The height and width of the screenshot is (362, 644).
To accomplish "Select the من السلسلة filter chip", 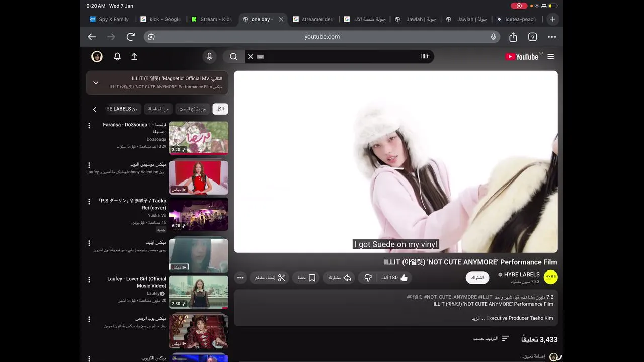I will pos(158,109).
